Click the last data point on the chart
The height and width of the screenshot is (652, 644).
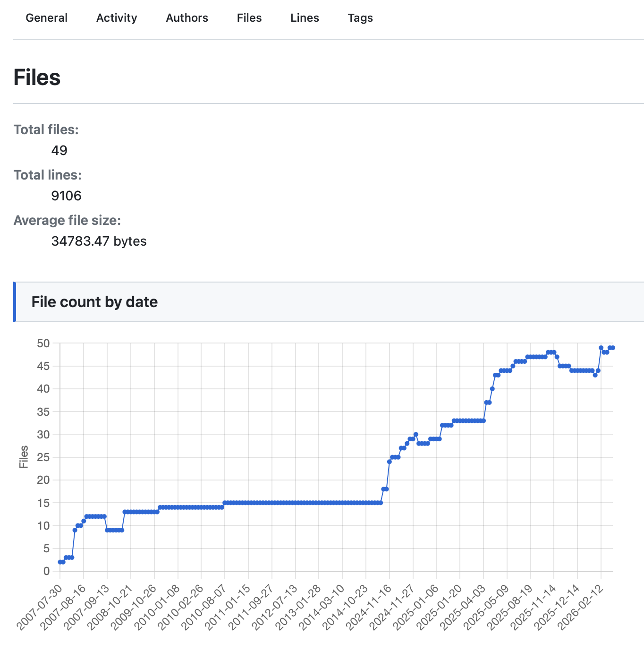(x=613, y=348)
